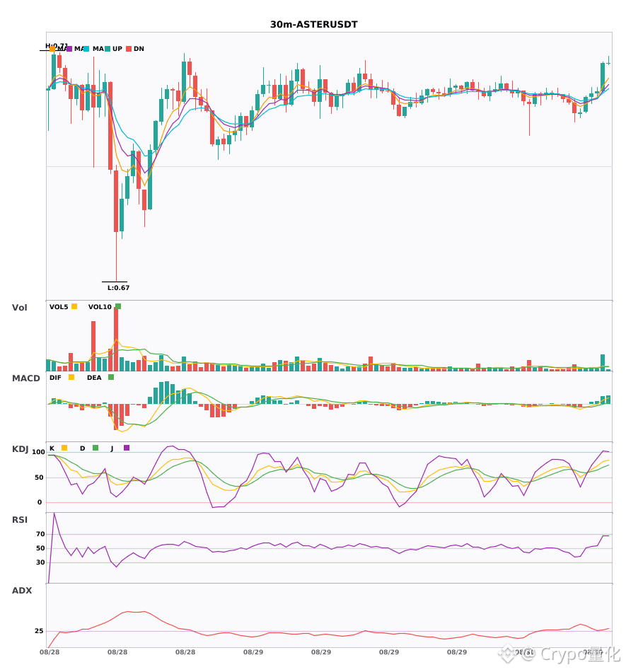Click the KDJ 0 axis value

40,502
